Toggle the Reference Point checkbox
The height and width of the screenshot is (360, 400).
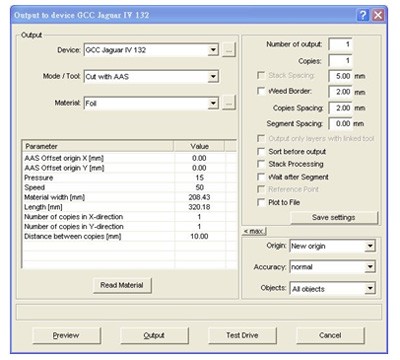tap(261, 189)
